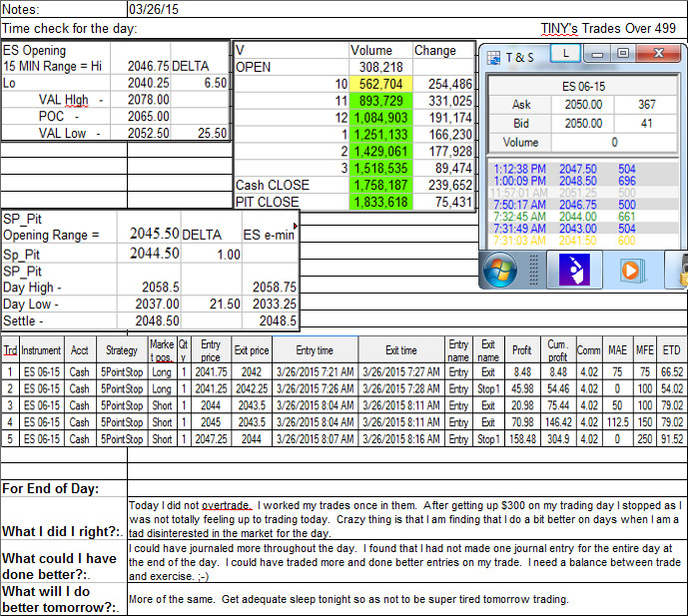Select the ES e-mini day high 2058.75
This screenshot has height=616, width=688.
point(275,287)
